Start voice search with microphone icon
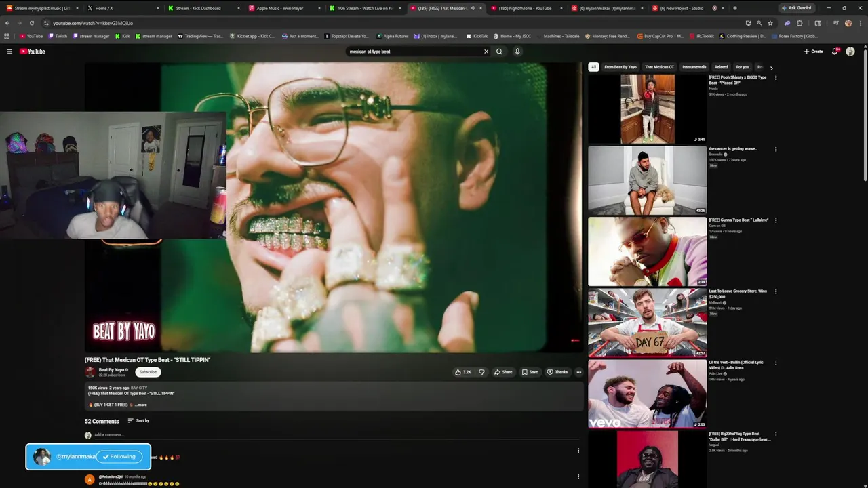The width and height of the screenshot is (868, 488). click(517, 52)
